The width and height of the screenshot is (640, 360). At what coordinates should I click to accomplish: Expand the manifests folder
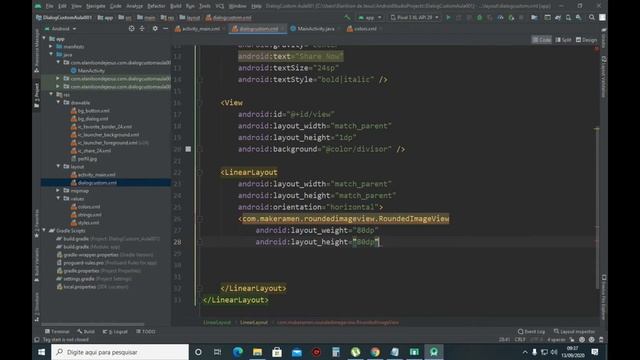coord(51,47)
